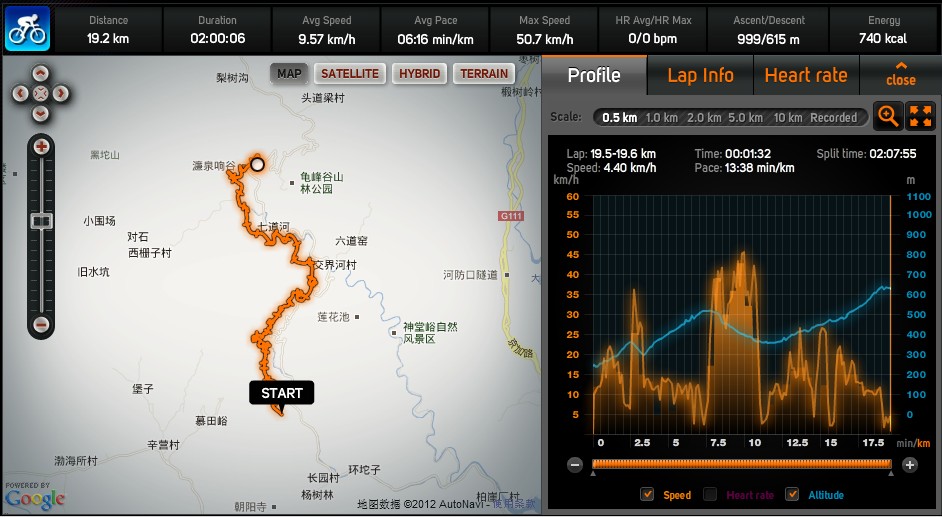Expand the chart to fullscreen

point(920,116)
